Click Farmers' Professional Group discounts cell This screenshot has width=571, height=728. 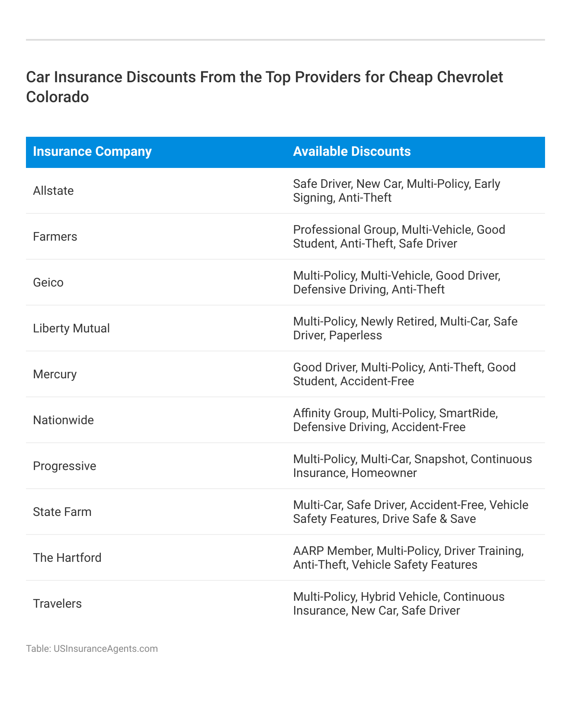(399, 237)
